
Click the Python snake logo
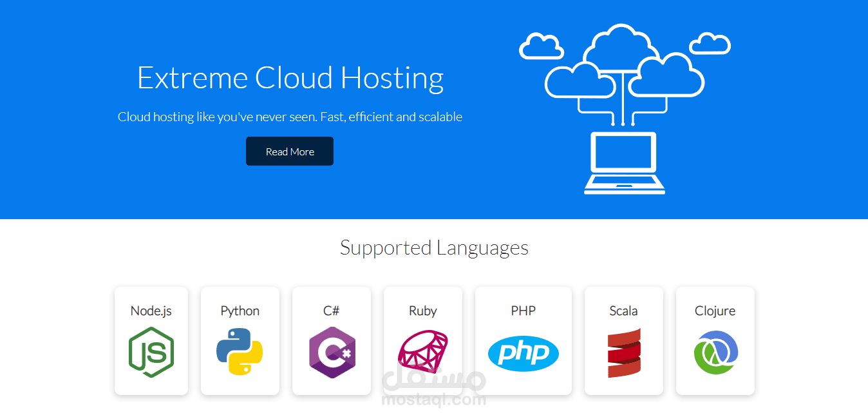240,352
